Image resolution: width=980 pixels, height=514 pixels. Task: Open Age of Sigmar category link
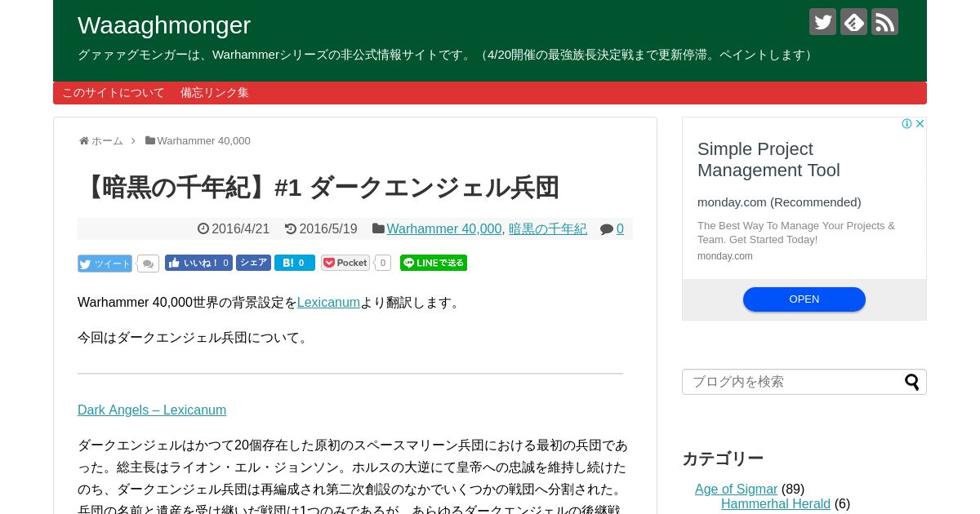tap(736, 490)
